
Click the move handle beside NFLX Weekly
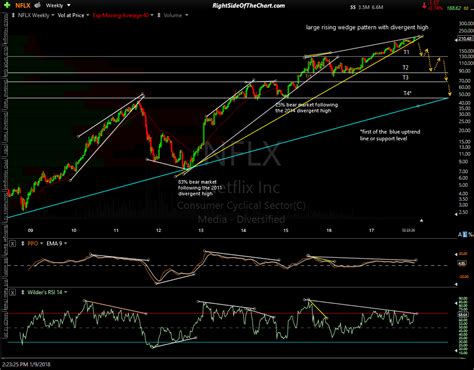[x=13, y=15]
